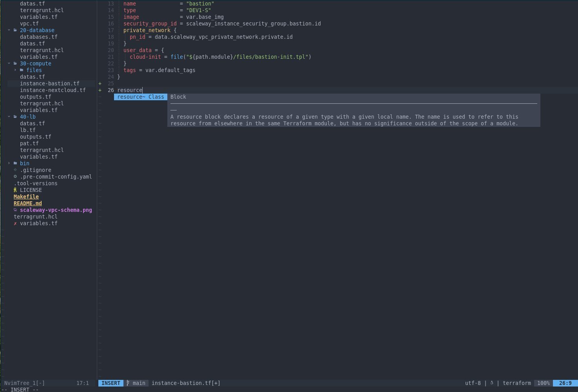Image resolution: width=578 pixels, height=392 pixels.
Task: Click the folder icon next to files
Action: pyautogui.click(x=22, y=70)
